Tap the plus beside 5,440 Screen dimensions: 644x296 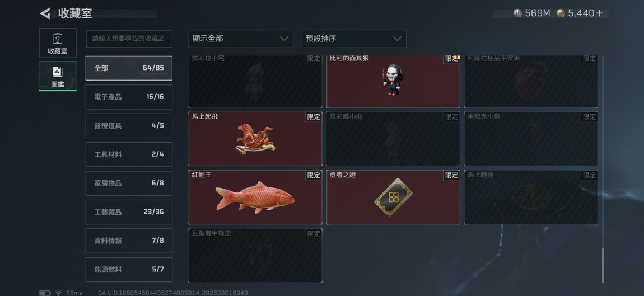(x=600, y=13)
